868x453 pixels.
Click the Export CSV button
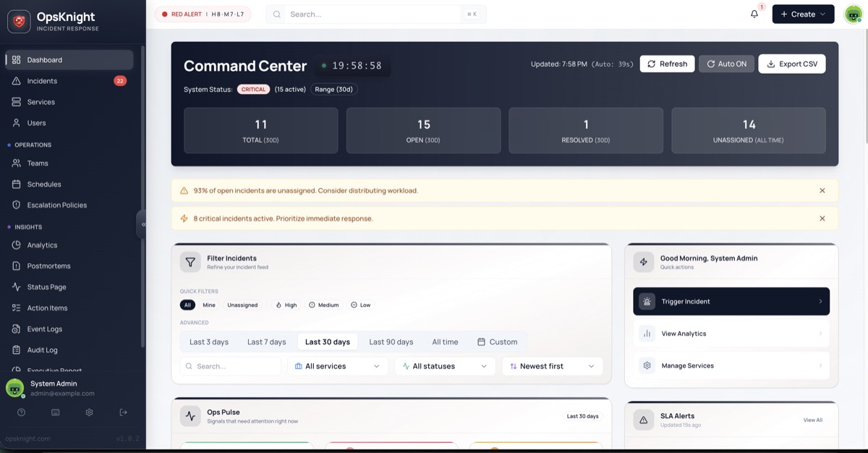(x=793, y=63)
